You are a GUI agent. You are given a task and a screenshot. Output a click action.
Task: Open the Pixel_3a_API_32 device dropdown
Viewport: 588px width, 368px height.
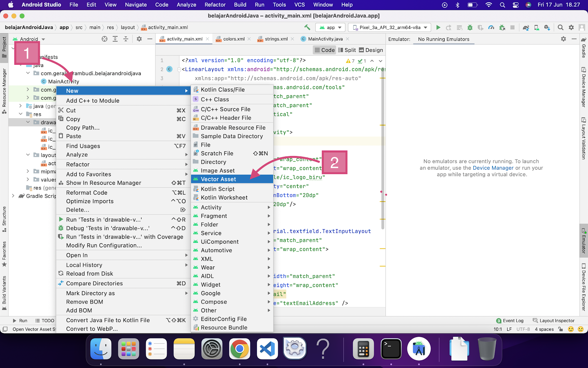pyautogui.click(x=390, y=27)
